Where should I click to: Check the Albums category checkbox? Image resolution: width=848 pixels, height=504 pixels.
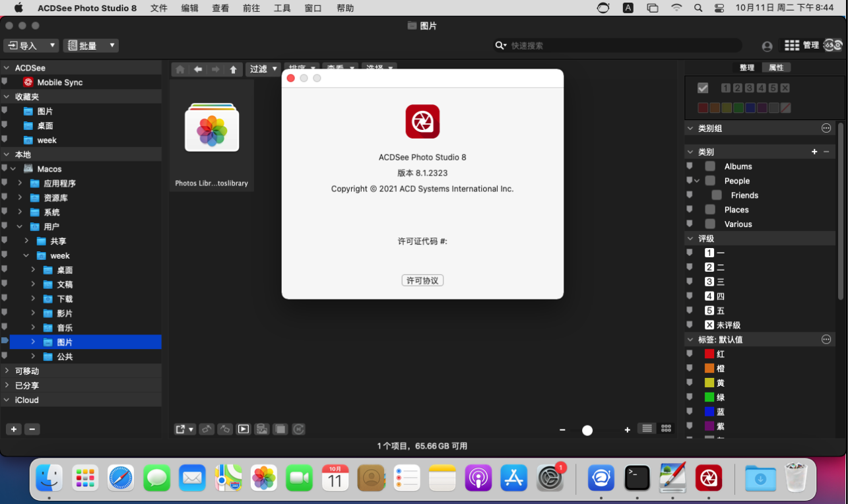pos(710,166)
